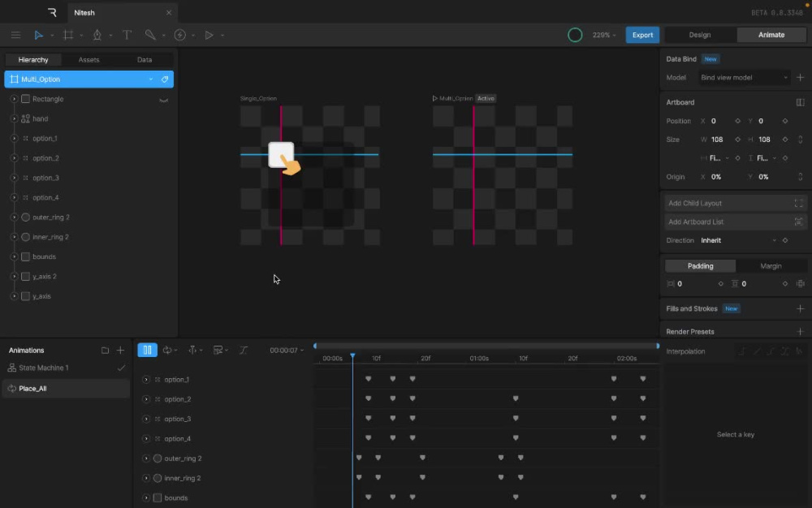The height and width of the screenshot is (508, 812).
Task: Select the Padding tab
Action: pyautogui.click(x=700, y=266)
